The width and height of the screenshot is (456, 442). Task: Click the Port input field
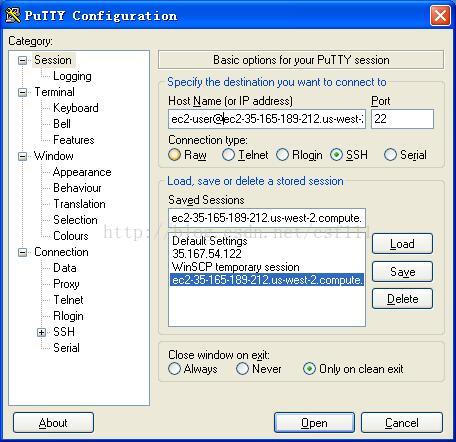(x=402, y=119)
